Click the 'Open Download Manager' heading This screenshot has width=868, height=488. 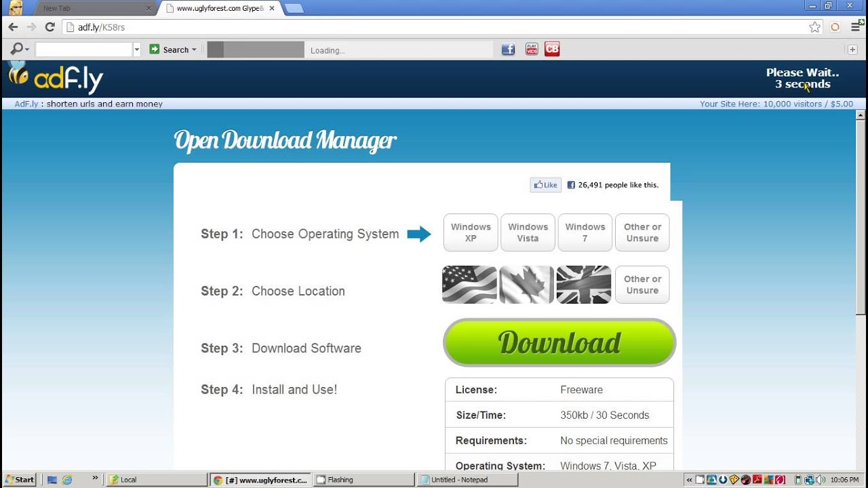(x=285, y=141)
